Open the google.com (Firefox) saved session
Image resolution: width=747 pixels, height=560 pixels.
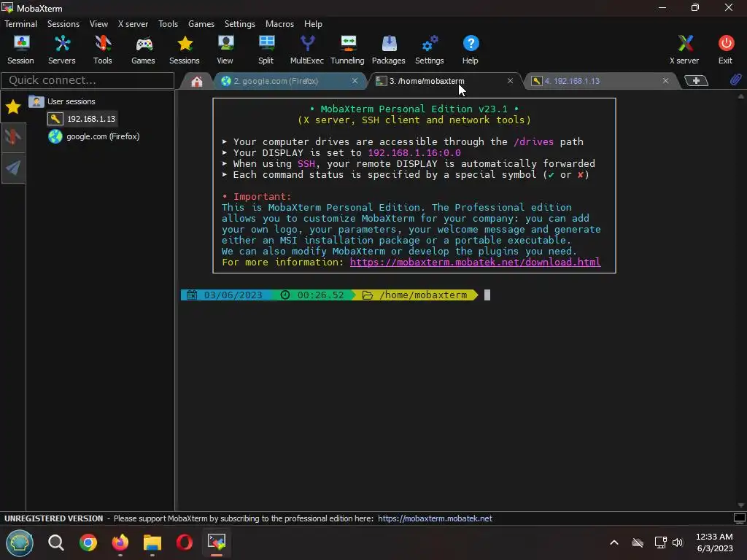[94, 136]
